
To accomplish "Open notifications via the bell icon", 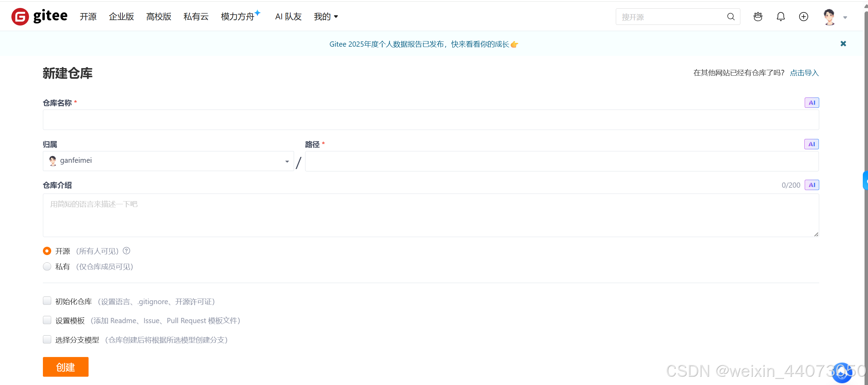I will tap(781, 16).
